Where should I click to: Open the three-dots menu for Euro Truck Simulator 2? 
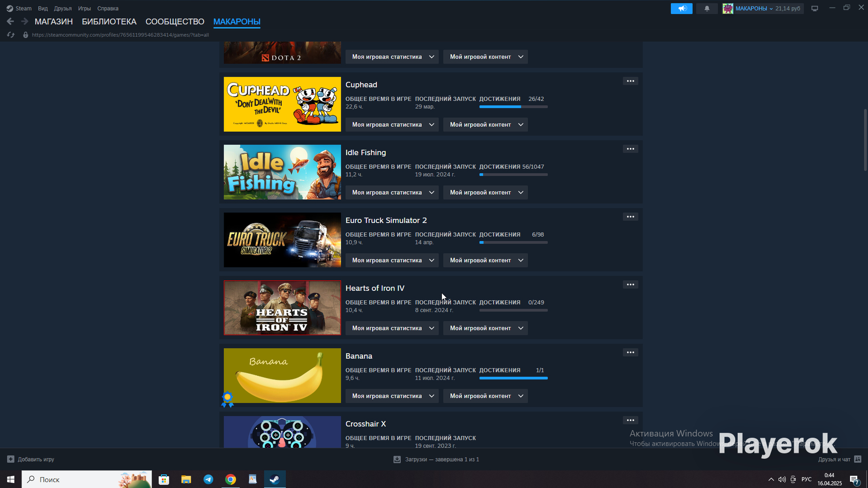[630, 217]
